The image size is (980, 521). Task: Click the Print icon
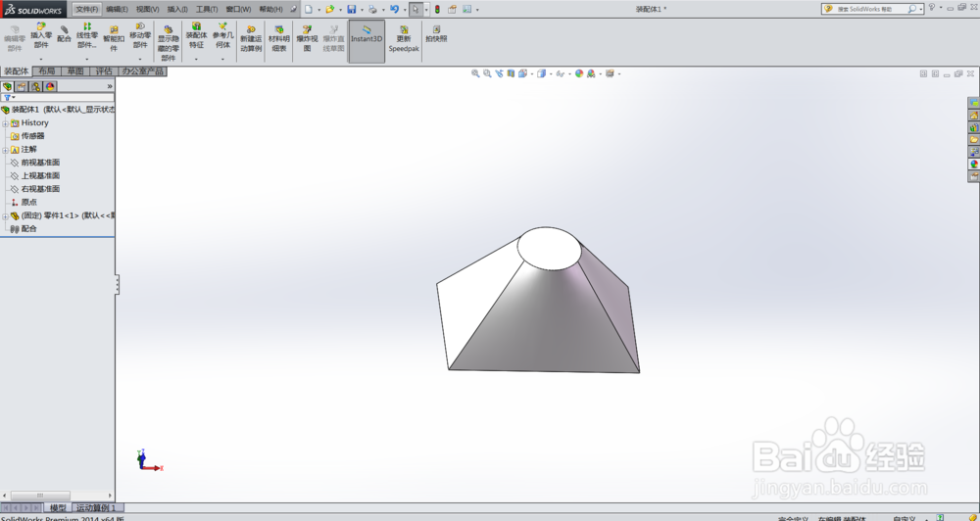click(372, 9)
